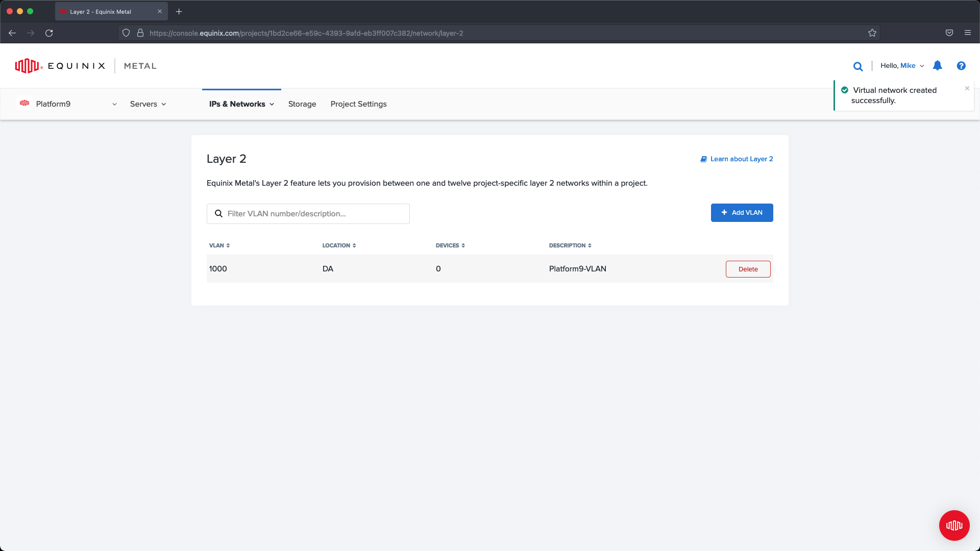Open the Hello, Mike account dropdown

point(902,66)
